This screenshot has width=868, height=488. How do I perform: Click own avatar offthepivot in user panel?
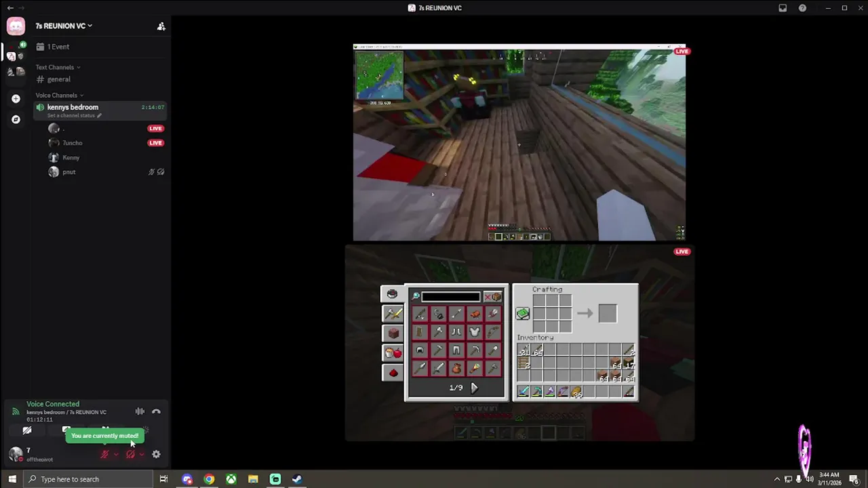pos(16,454)
